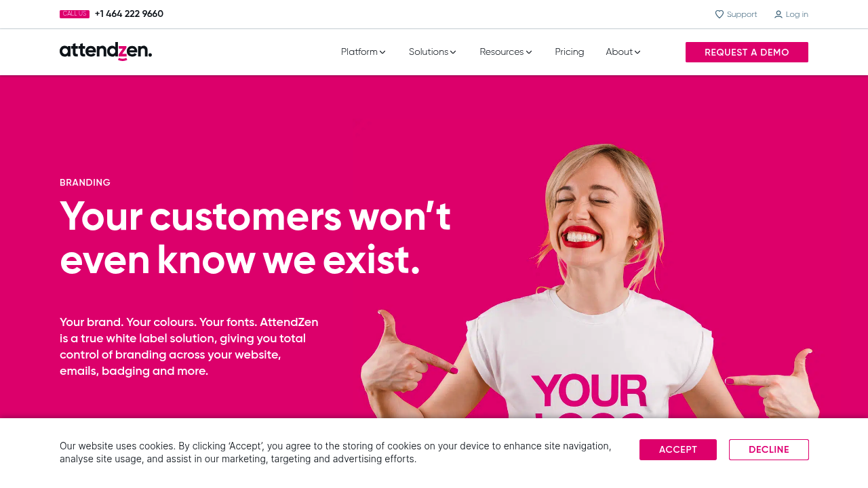Call the phone number +1 464 222 9660
868x488 pixels.
tap(129, 14)
